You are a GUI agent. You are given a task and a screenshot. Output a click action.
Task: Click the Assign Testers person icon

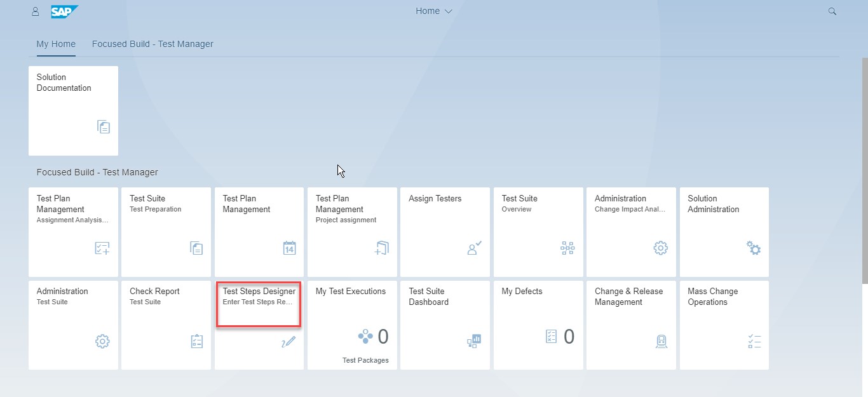point(475,248)
